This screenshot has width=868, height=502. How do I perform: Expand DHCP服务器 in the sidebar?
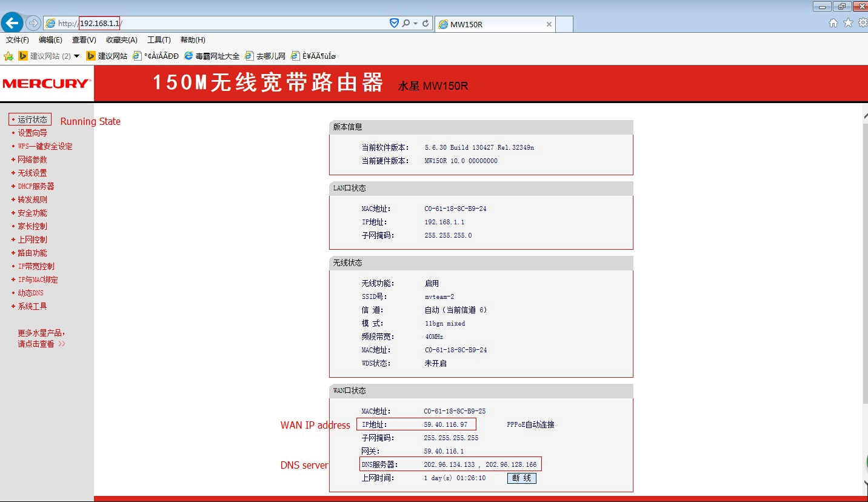click(x=36, y=186)
